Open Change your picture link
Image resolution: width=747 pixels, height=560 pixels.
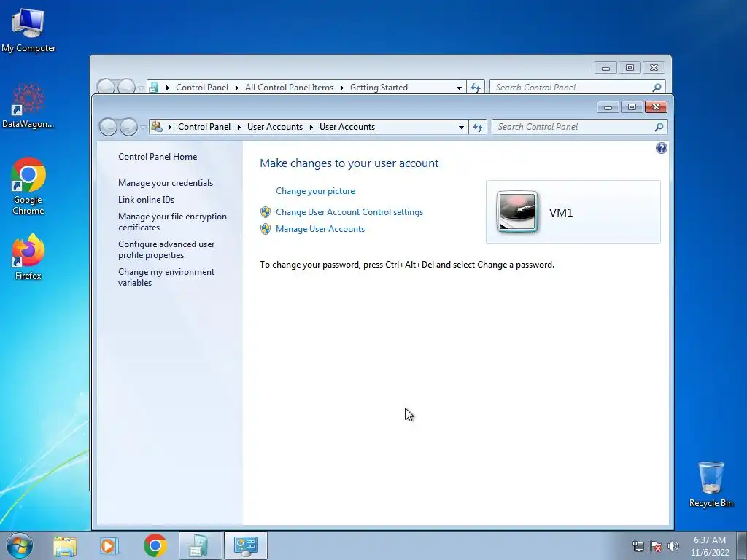pyautogui.click(x=315, y=191)
